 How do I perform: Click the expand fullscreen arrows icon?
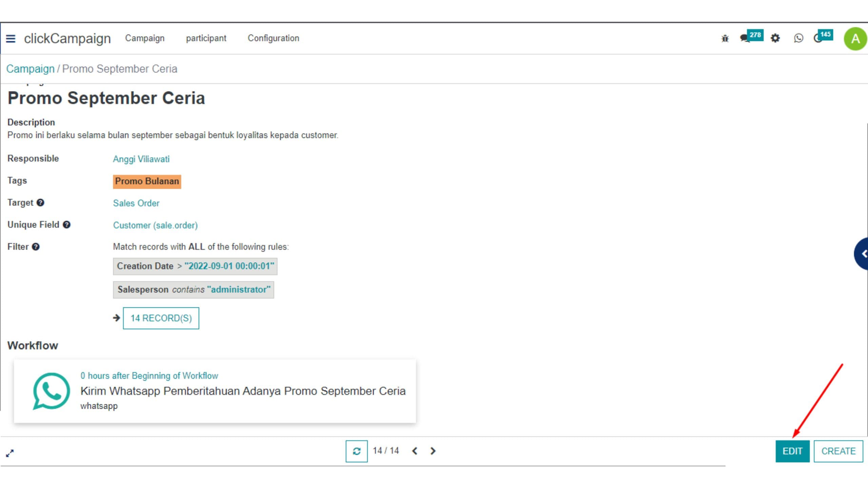click(10, 453)
